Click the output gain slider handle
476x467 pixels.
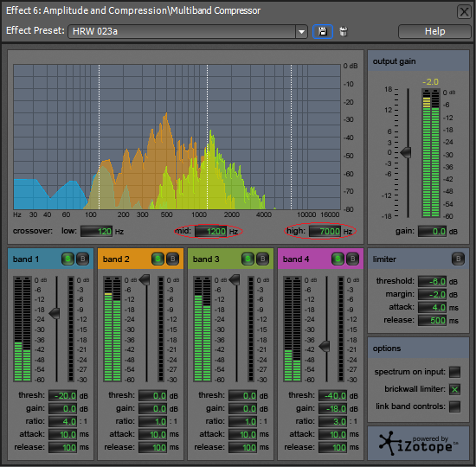(x=406, y=152)
